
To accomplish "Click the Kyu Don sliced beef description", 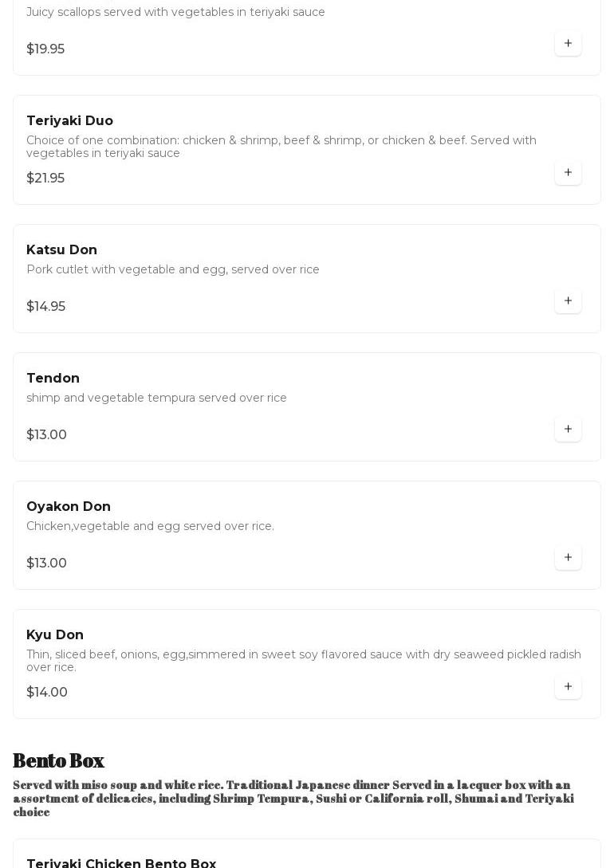I will (303, 661).
